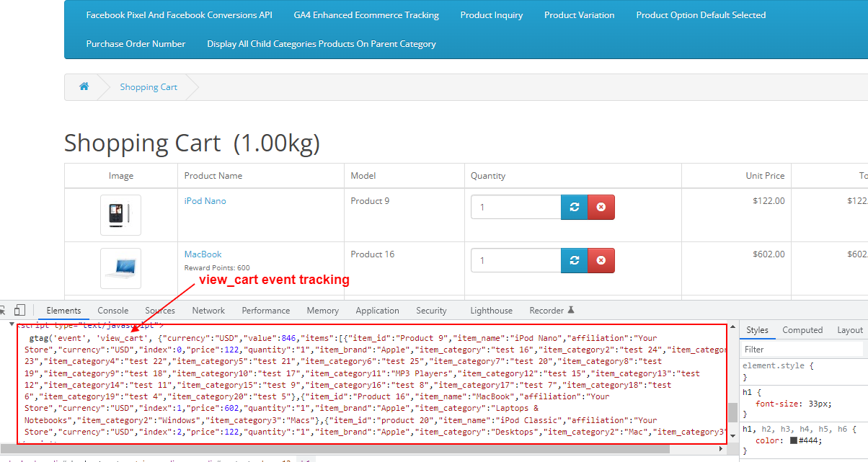Open the Memory tab
Viewport: 868px width, 462px height.
click(x=322, y=311)
